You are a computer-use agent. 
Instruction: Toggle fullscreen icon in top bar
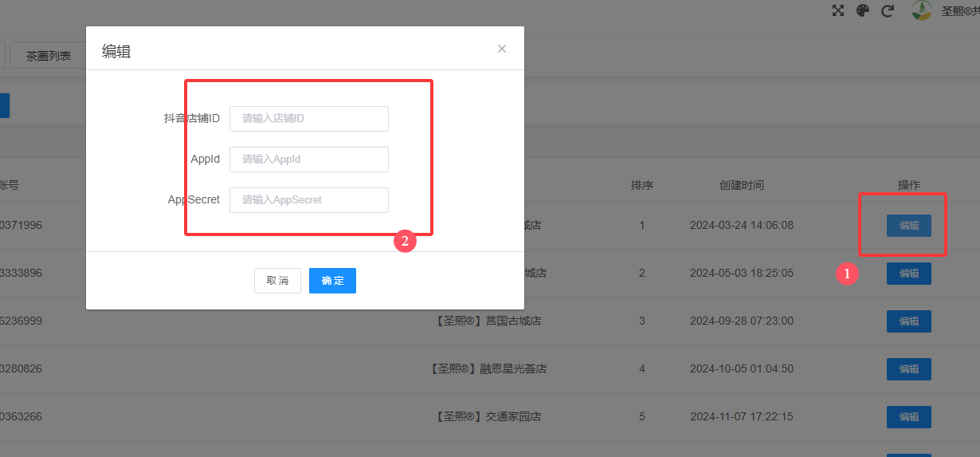[837, 10]
